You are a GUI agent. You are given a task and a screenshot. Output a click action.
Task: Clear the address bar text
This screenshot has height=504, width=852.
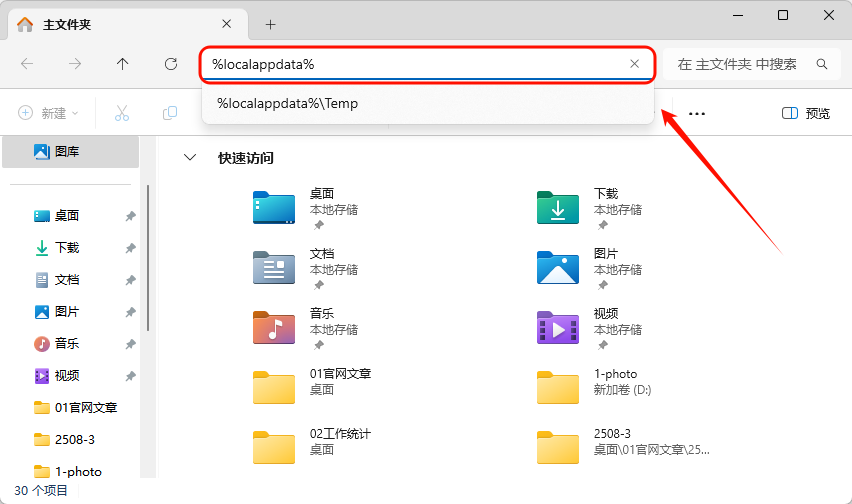tap(634, 64)
